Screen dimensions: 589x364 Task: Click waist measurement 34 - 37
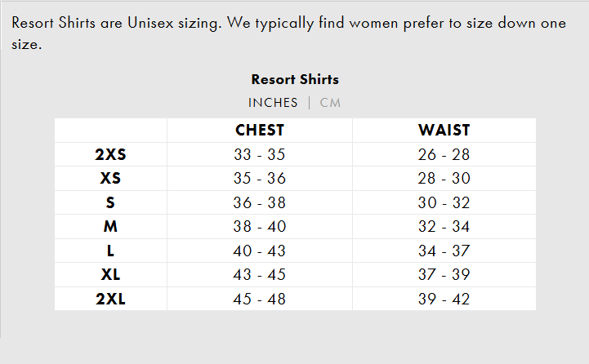444,251
